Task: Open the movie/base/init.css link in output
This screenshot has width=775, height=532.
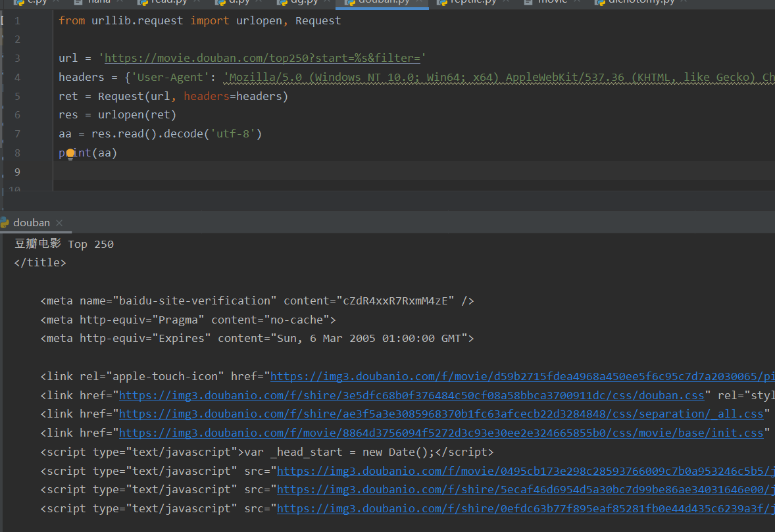Action: (x=441, y=433)
